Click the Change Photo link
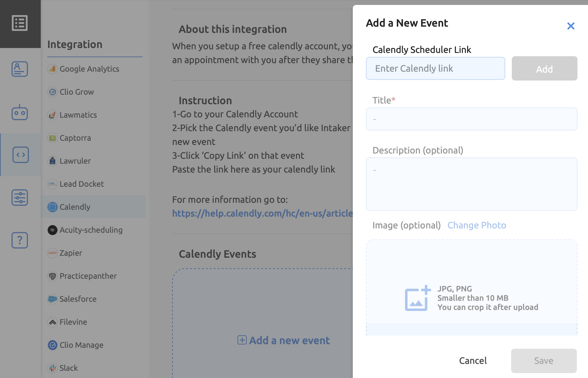 pyautogui.click(x=477, y=225)
